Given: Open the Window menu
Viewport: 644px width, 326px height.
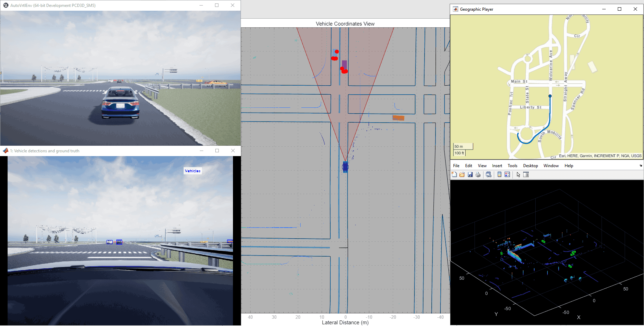Looking at the screenshot, I should (551, 166).
